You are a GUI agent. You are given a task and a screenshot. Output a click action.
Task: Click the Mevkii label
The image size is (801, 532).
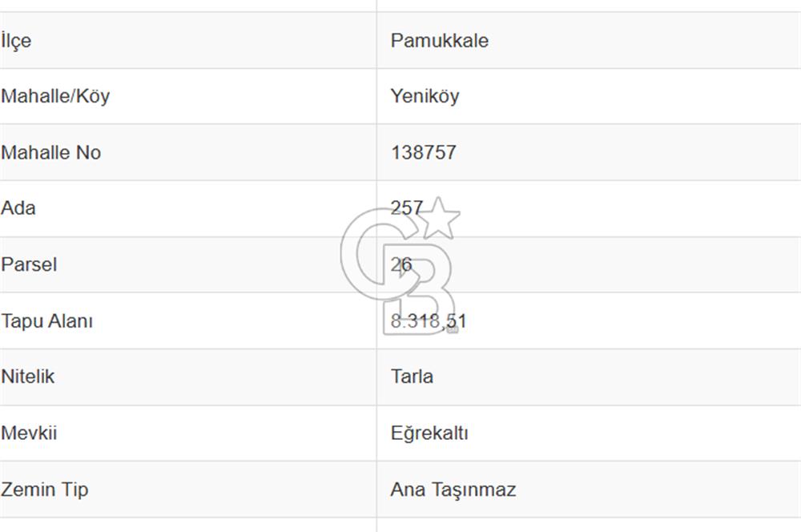pyautogui.click(x=29, y=433)
